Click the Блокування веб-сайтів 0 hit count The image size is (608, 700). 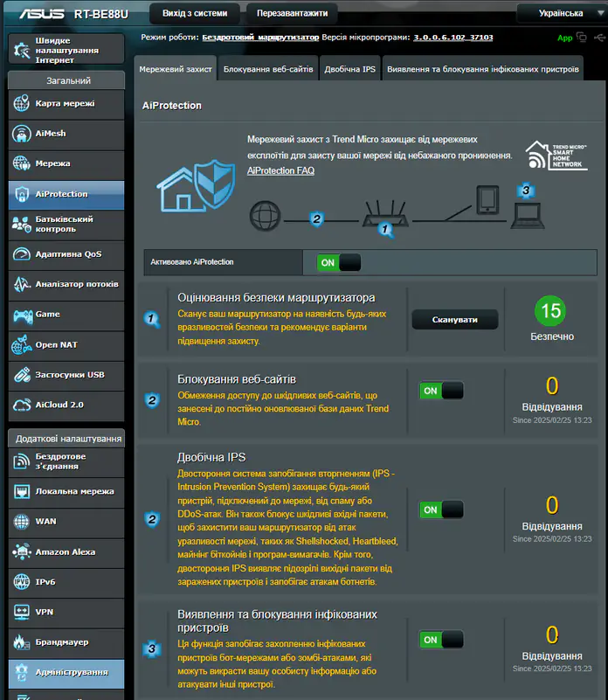coord(552,385)
